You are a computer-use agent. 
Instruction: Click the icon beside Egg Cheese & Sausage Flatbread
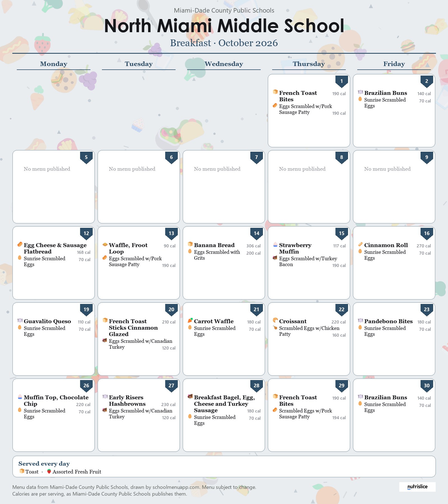click(20, 244)
